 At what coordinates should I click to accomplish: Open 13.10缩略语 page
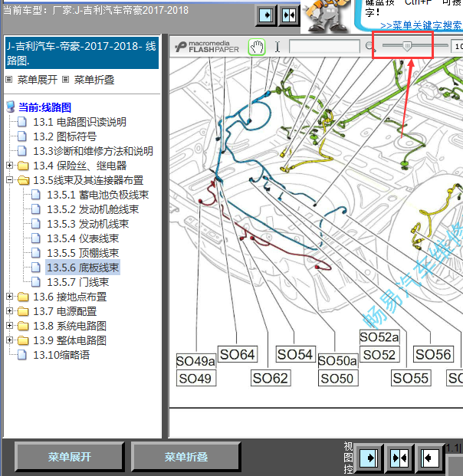(61, 355)
